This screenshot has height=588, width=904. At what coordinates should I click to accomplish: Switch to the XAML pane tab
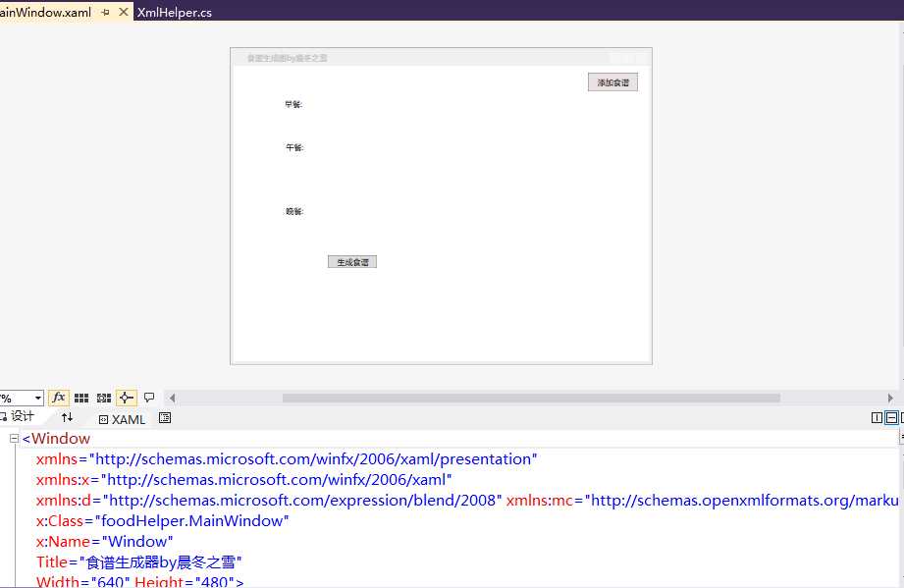click(x=123, y=419)
